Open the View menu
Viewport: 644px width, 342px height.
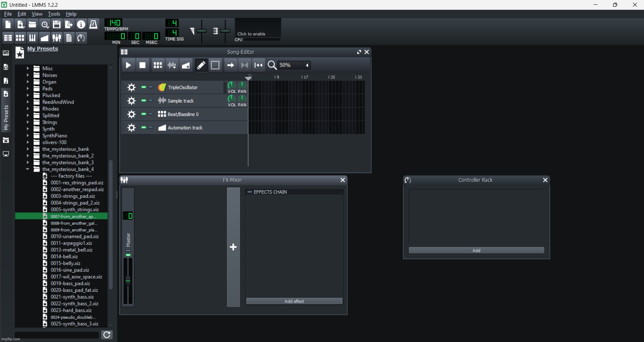(x=37, y=14)
